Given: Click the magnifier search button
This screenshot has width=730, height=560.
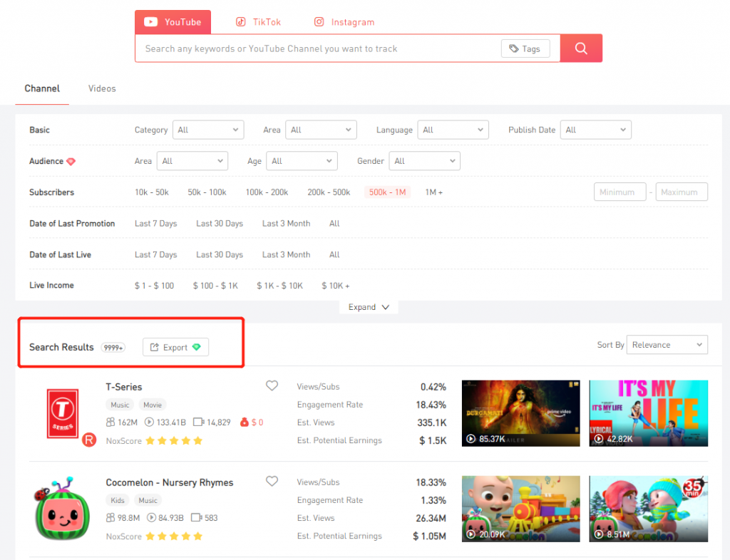Looking at the screenshot, I should click(x=580, y=48).
